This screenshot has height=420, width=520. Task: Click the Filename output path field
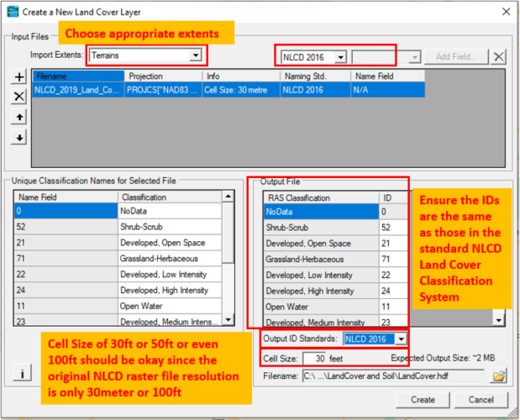(x=391, y=375)
